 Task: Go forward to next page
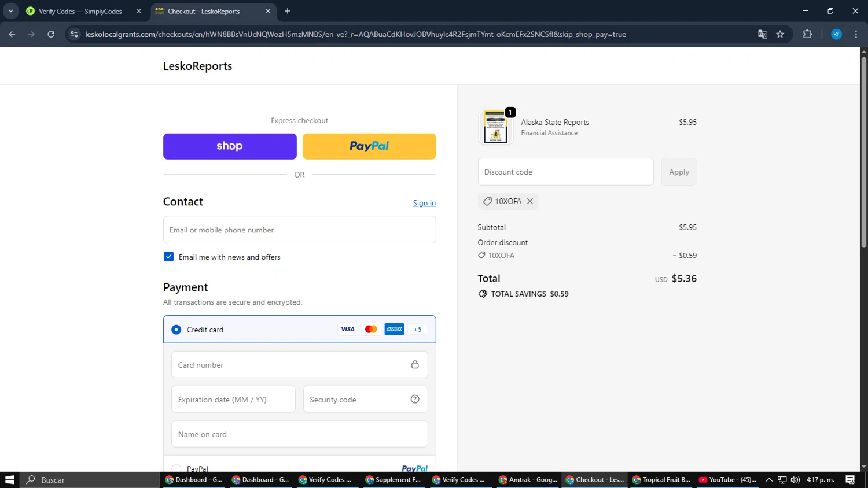(31, 34)
